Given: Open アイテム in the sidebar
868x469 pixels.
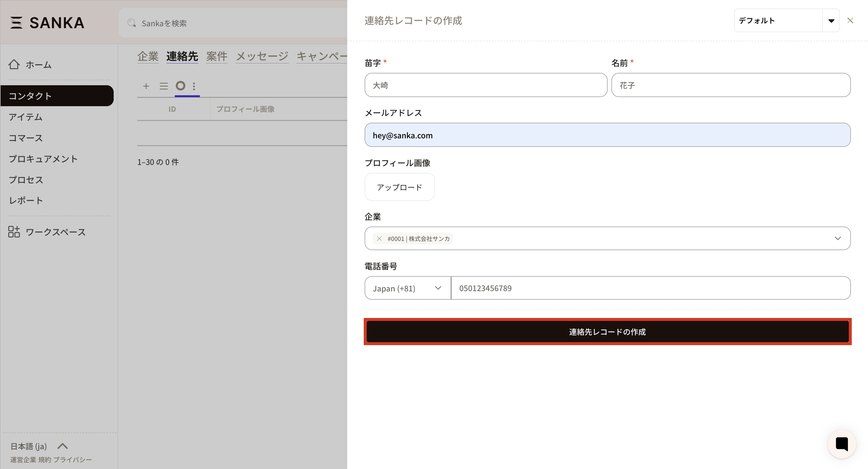Looking at the screenshot, I should tap(26, 117).
